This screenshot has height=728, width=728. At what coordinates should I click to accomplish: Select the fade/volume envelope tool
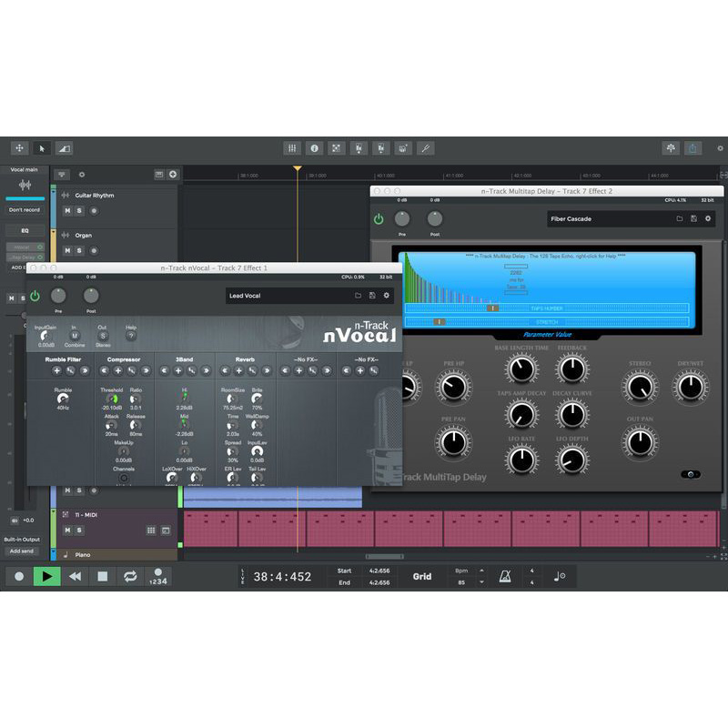coord(64,148)
